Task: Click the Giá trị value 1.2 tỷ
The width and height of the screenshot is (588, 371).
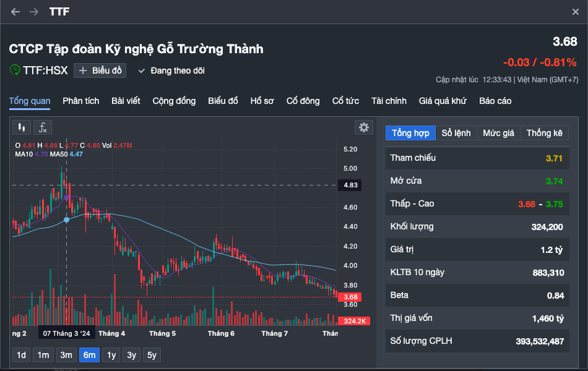Action: pos(551,250)
